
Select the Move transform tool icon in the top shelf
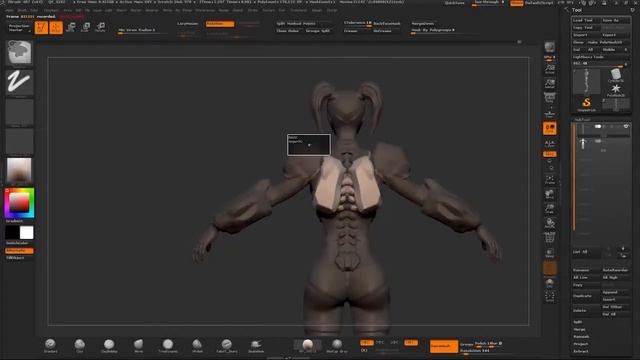pyautogui.click(x=71, y=28)
